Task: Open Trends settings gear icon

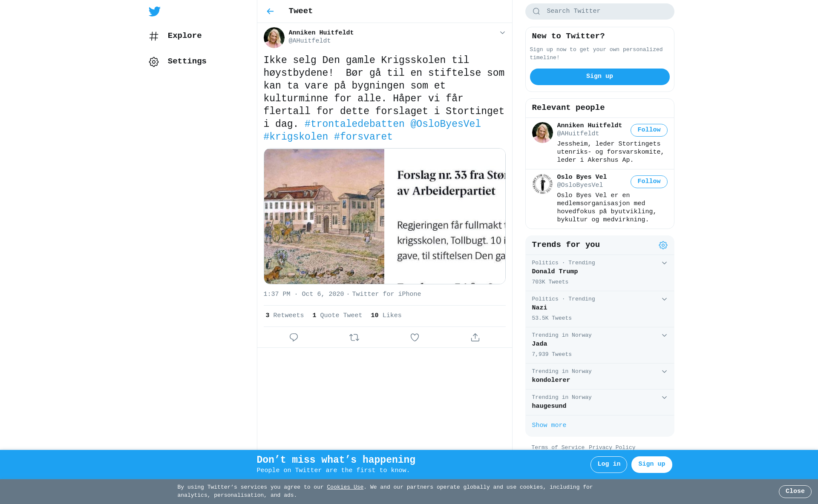Action: point(663,245)
